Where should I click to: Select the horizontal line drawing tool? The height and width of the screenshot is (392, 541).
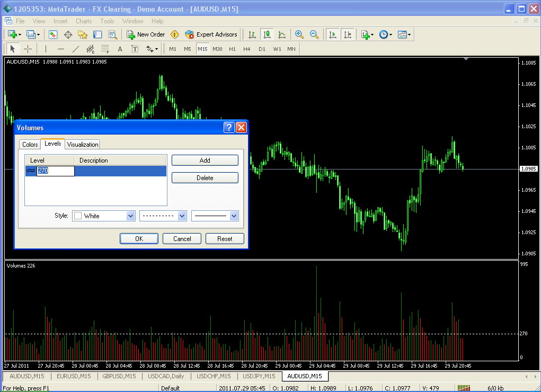pos(61,49)
